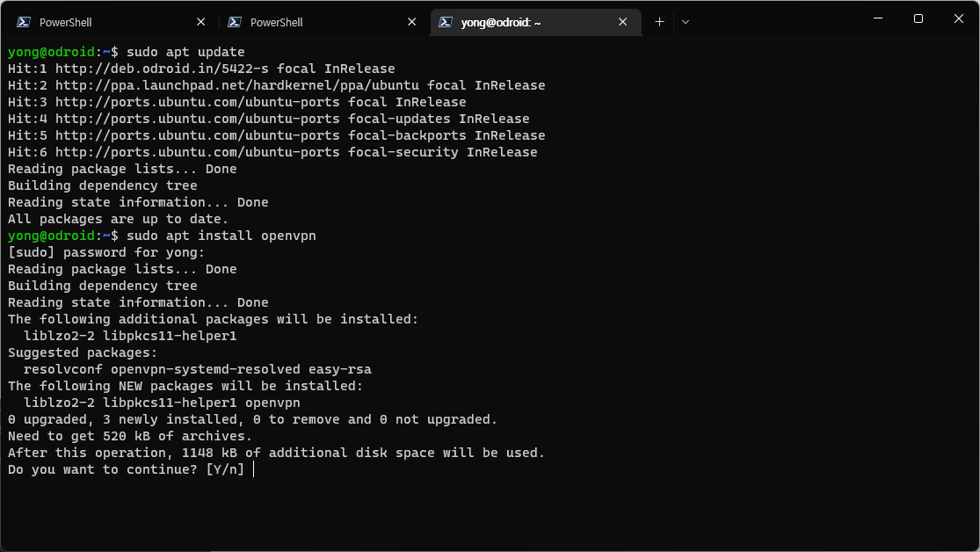Screen dimensions: 980x552
Task: Click '[sudo] password for yong:' line
Action: point(106,252)
